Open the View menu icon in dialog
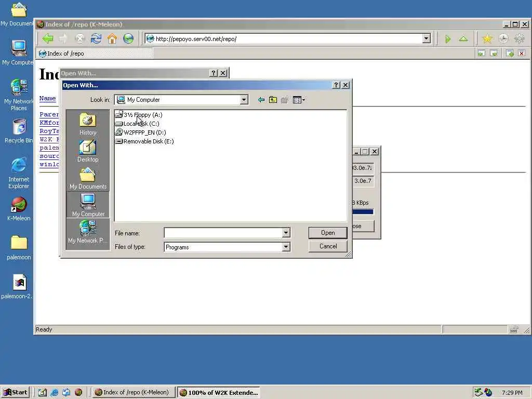 (x=299, y=100)
